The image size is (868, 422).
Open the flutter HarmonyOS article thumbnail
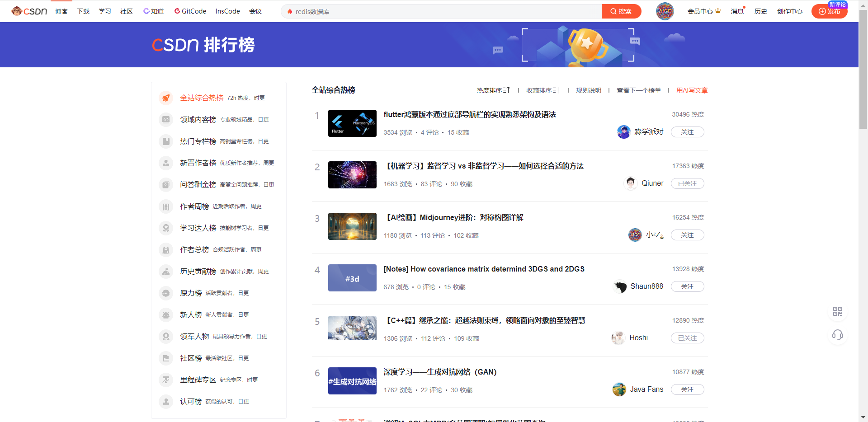click(x=352, y=123)
